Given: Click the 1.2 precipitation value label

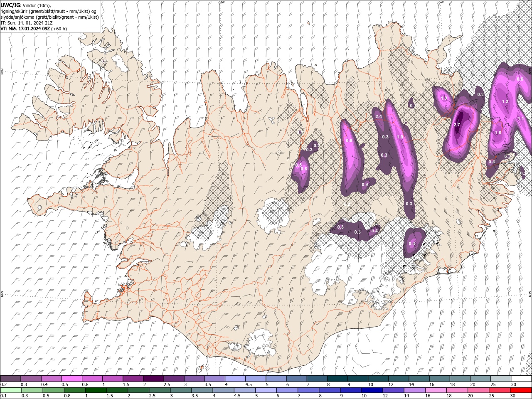Looking at the screenshot, I should click(505, 101).
